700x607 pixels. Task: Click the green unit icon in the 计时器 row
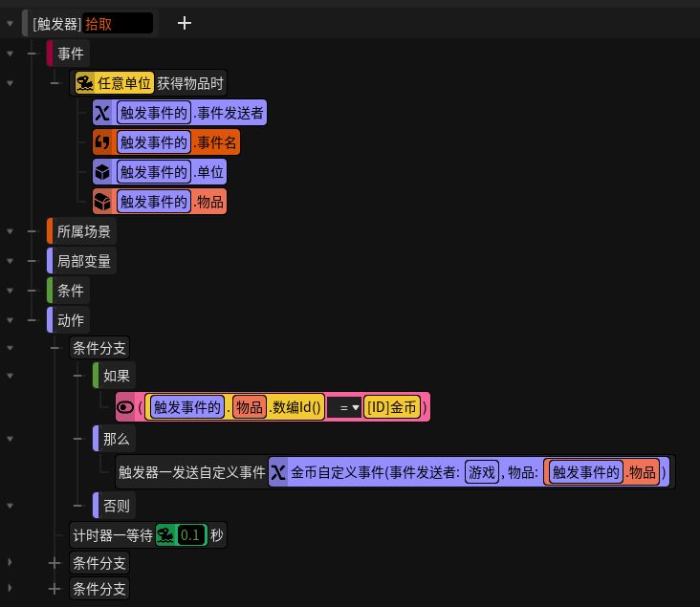(165, 535)
